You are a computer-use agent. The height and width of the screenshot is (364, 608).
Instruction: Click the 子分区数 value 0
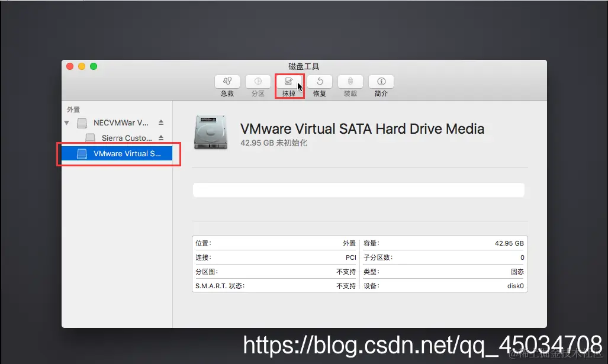(522, 257)
